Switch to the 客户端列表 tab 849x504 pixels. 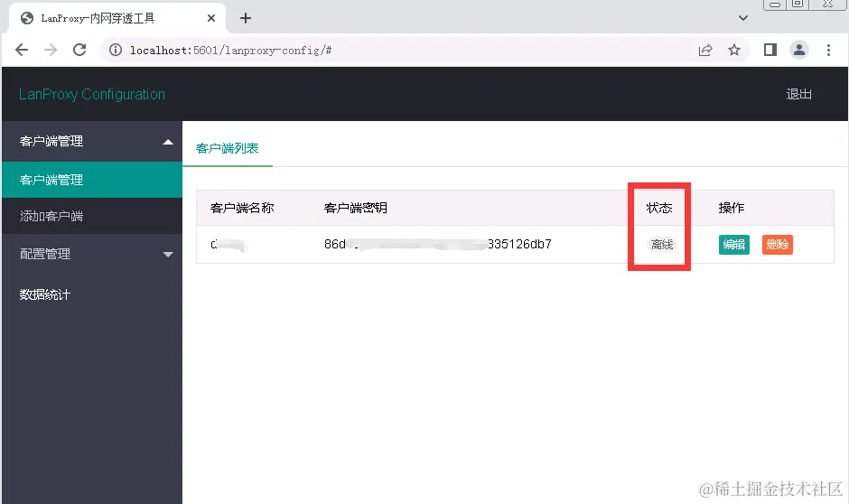pyautogui.click(x=228, y=148)
